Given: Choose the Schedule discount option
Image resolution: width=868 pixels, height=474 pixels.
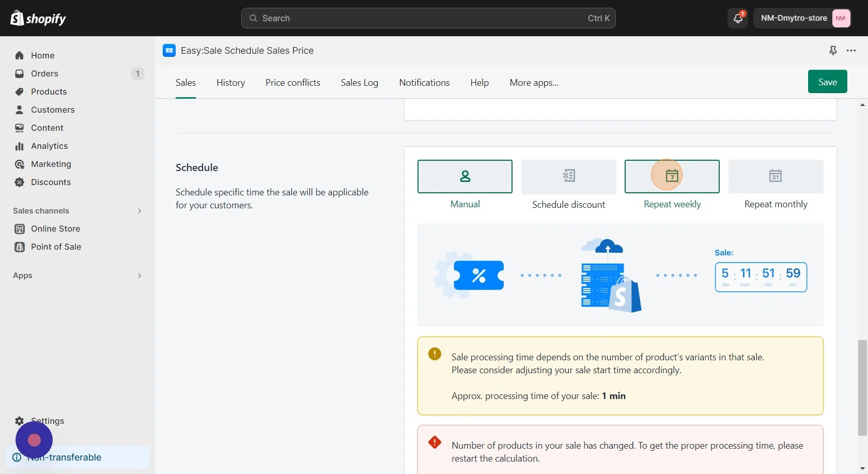Looking at the screenshot, I should click(568, 177).
